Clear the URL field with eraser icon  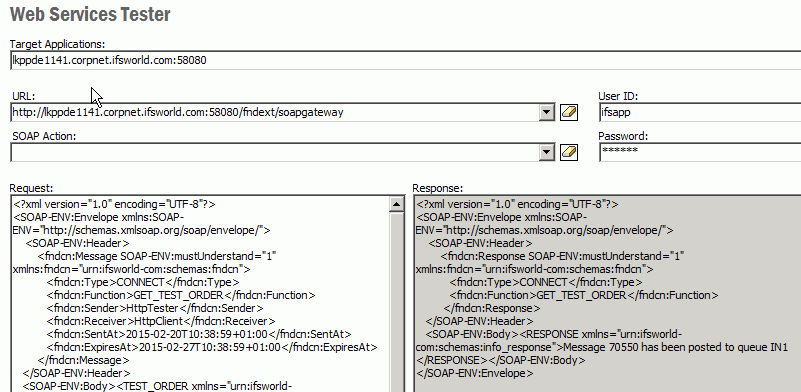(569, 112)
